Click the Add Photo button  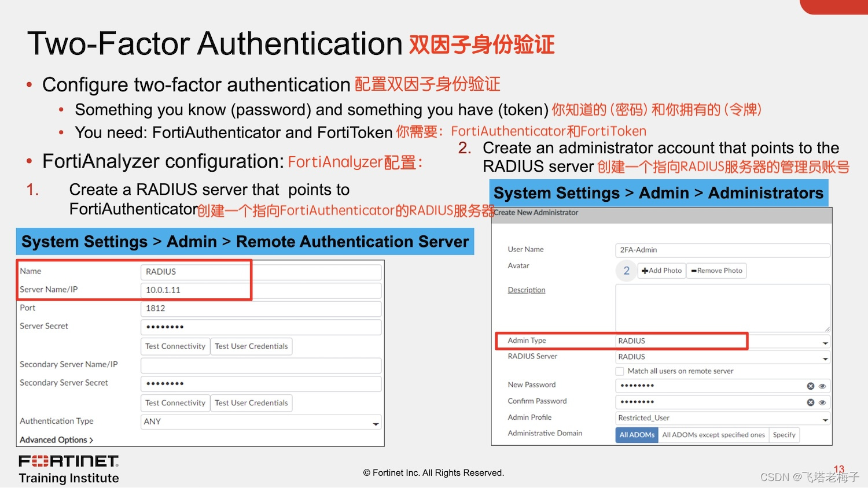662,271
